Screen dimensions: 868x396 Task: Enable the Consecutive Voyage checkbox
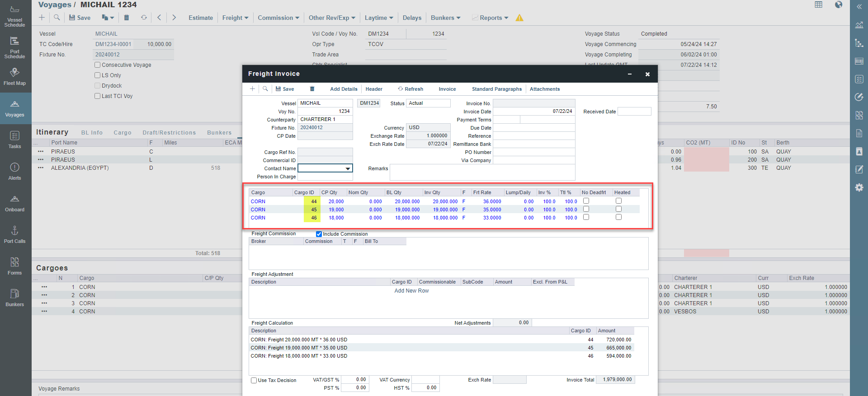tap(97, 65)
